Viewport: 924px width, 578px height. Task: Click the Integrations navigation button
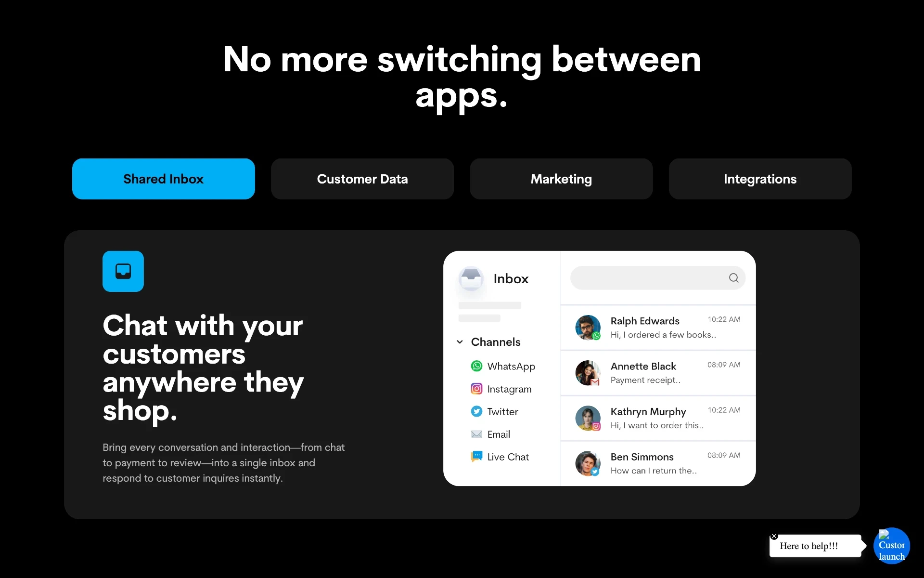coord(760,179)
